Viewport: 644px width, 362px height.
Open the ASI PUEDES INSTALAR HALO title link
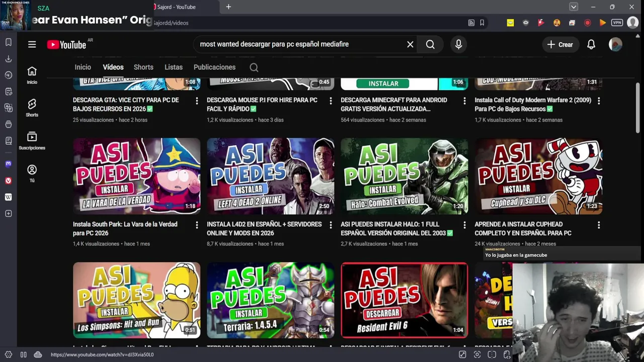pos(397,229)
